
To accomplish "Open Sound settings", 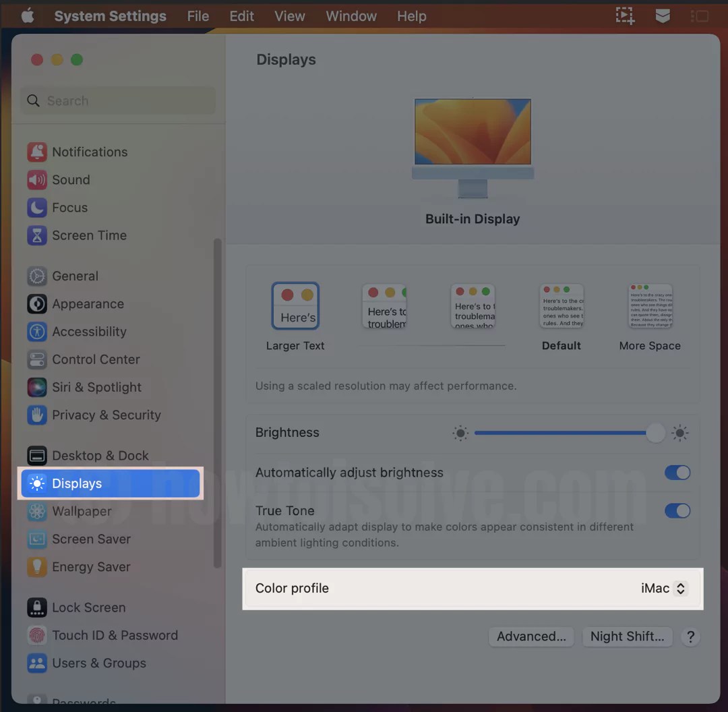I will click(71, 180).
